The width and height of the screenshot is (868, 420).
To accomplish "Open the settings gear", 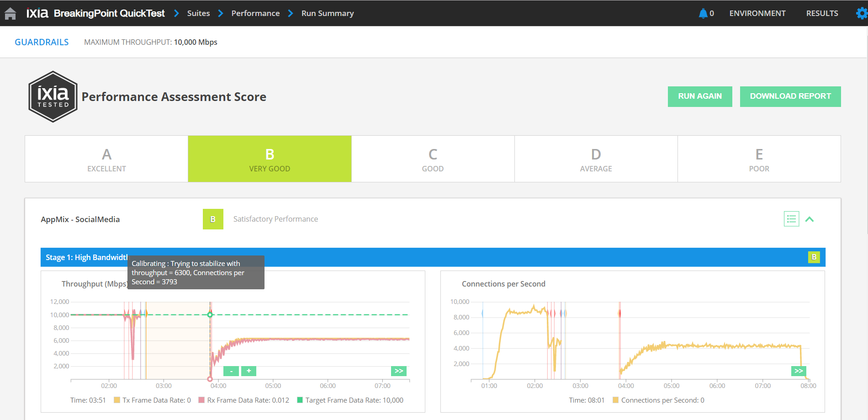I will (861, 13).
